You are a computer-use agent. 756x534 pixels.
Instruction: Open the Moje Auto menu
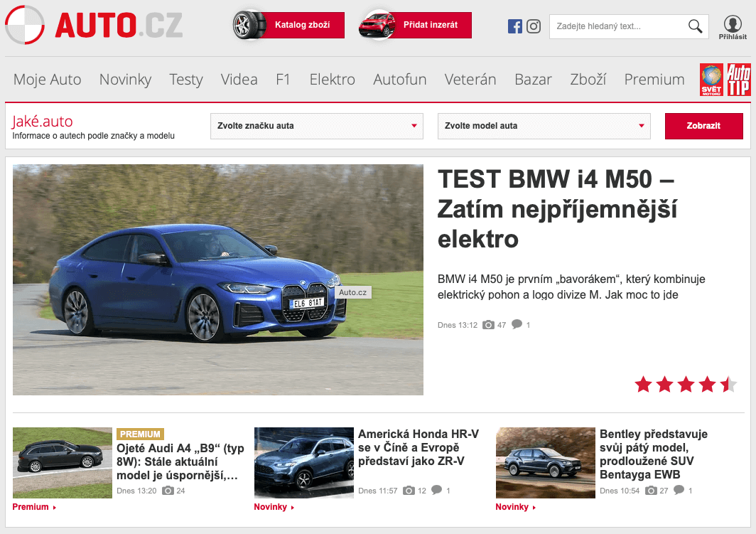[47, 80]
